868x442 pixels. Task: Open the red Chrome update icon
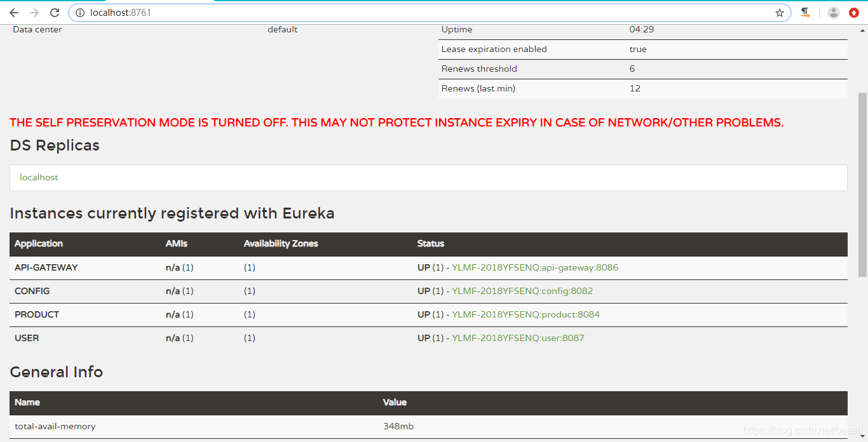coord(854,13)
